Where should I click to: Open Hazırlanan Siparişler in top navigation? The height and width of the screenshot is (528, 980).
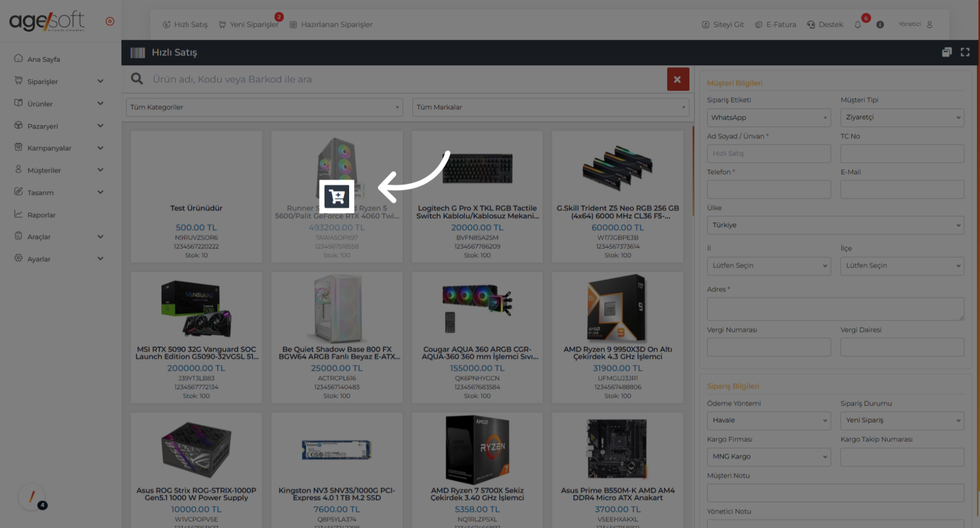(x=331, y=24)
